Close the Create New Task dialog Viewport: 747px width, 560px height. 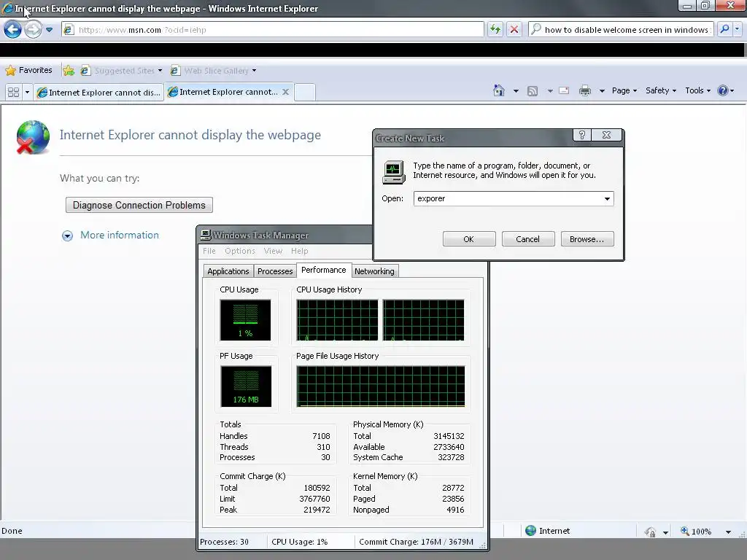click(x=606, y=135)
